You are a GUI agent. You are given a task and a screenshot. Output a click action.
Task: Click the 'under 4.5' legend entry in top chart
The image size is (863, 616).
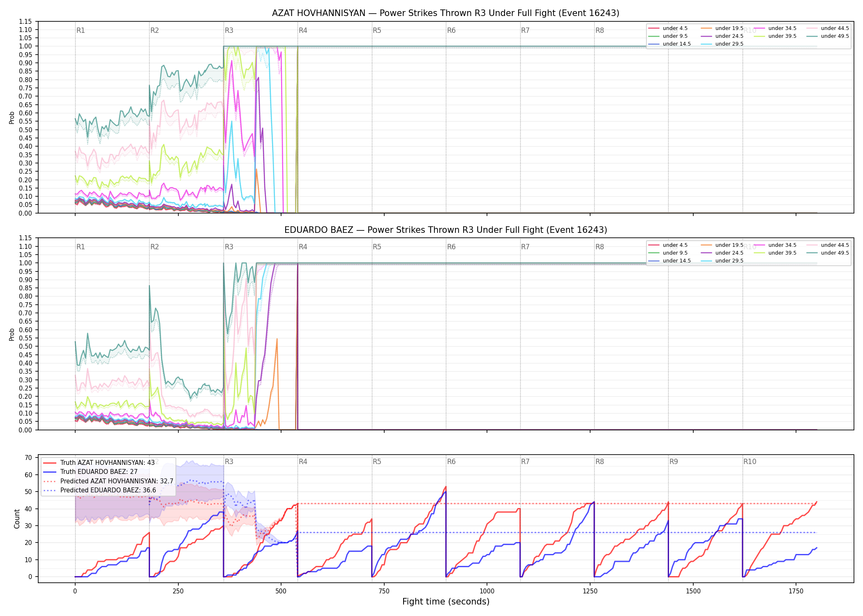tap(668, 28)
